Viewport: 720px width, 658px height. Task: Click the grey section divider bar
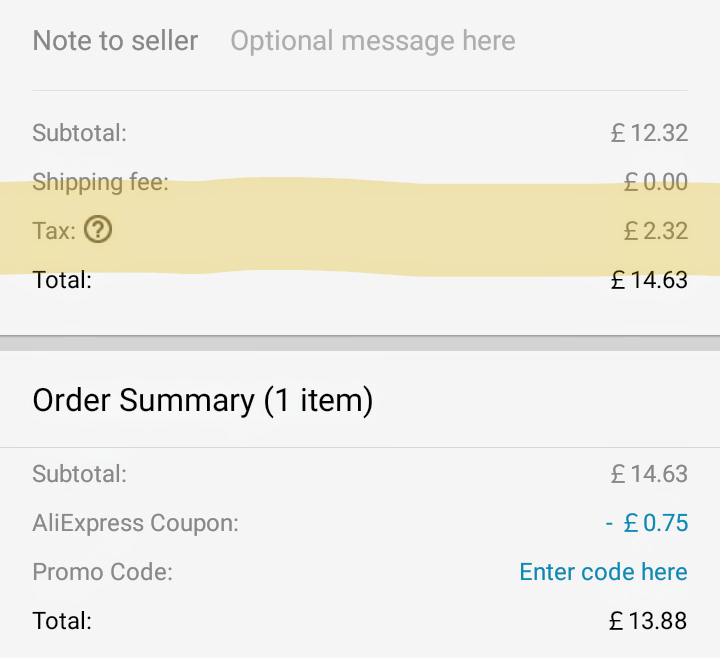tap(360, 343)
